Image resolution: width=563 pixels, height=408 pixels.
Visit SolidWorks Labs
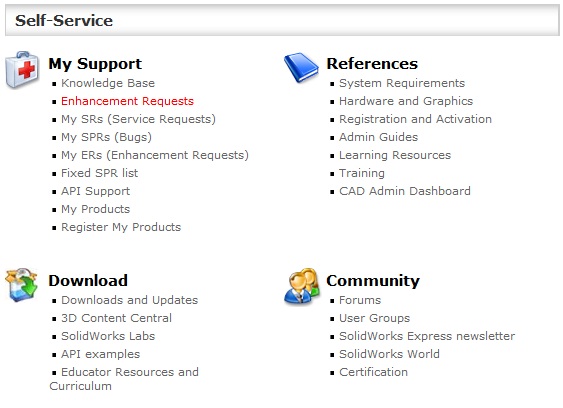point(108,336)
